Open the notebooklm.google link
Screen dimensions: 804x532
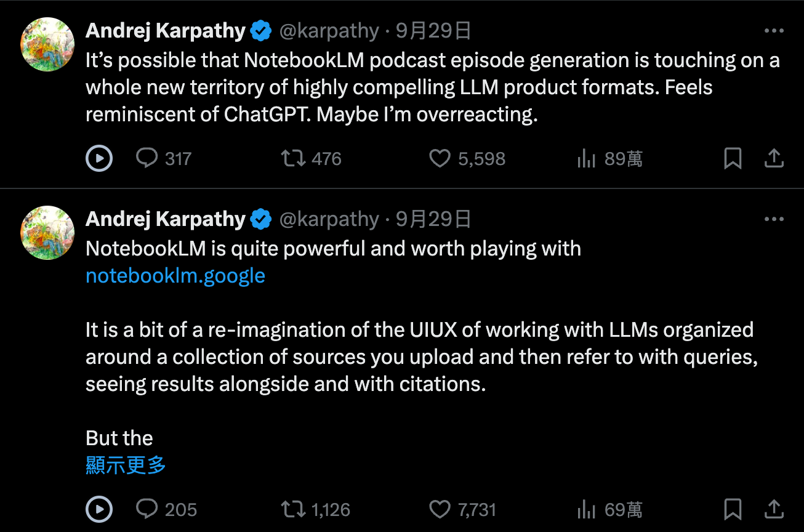175,275
